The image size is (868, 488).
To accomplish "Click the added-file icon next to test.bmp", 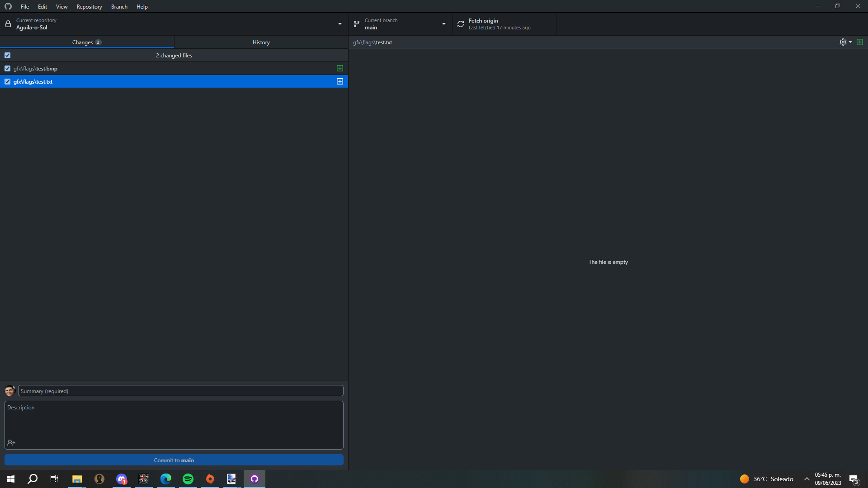I will pyautogui.click(x=340, y=68).
